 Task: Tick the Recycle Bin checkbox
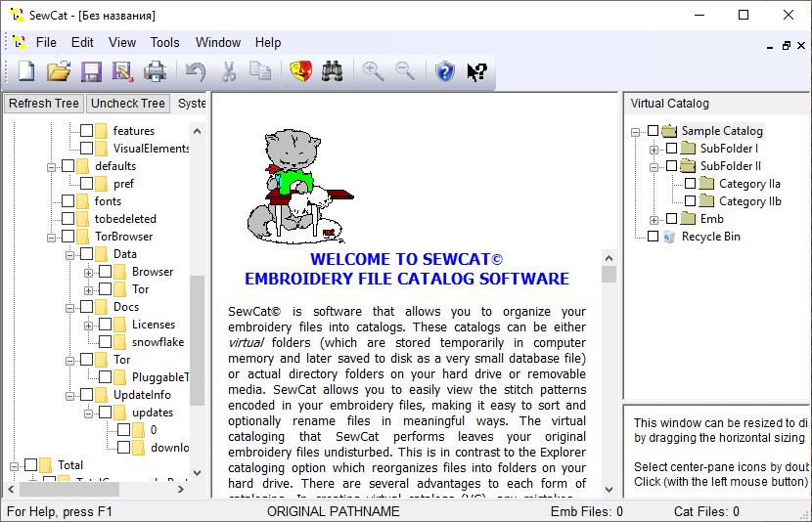pos(653,236)
